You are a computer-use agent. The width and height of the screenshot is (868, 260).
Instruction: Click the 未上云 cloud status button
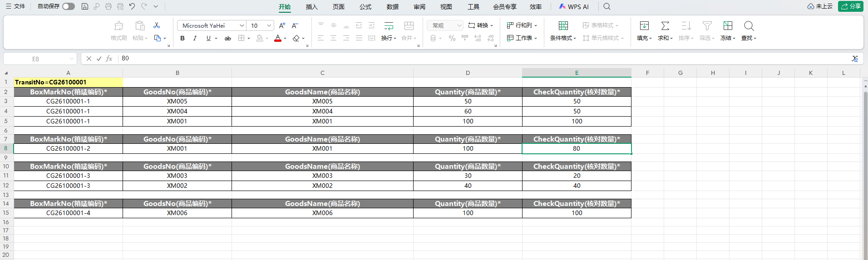click(x=820, y=6)
